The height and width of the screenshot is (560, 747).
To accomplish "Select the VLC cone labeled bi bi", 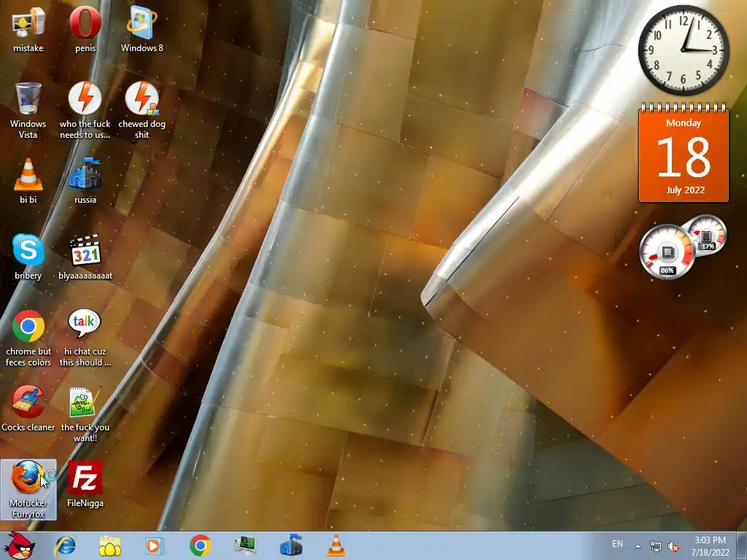I will pos(28,174).
